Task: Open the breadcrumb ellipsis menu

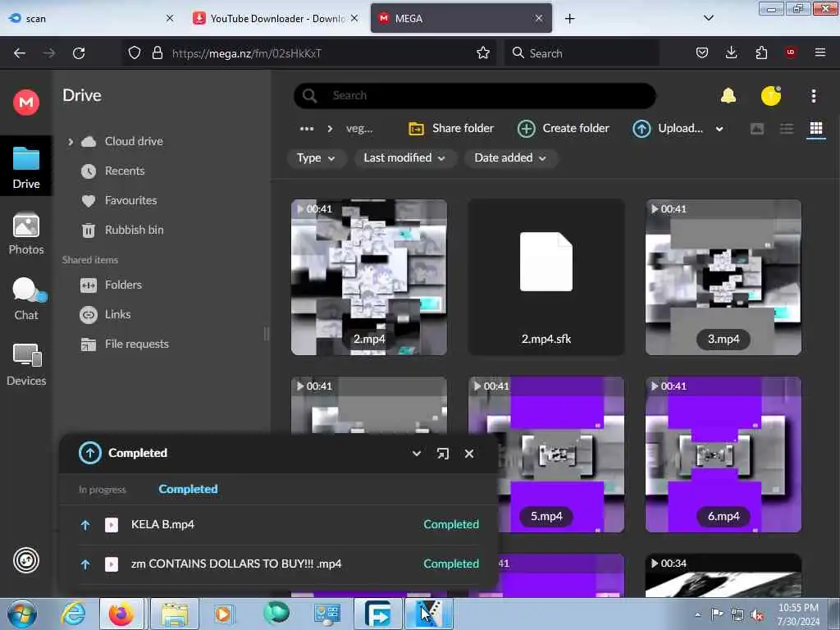Action: point(307,129)
